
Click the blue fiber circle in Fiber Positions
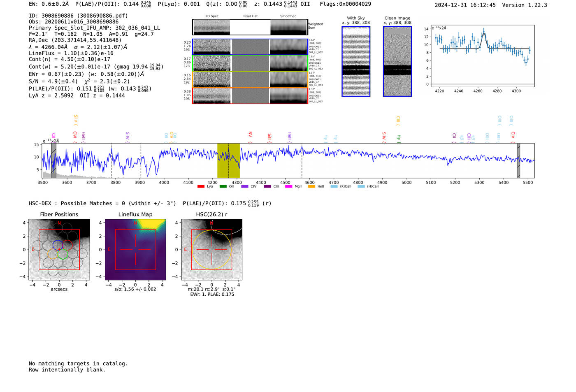58,245
